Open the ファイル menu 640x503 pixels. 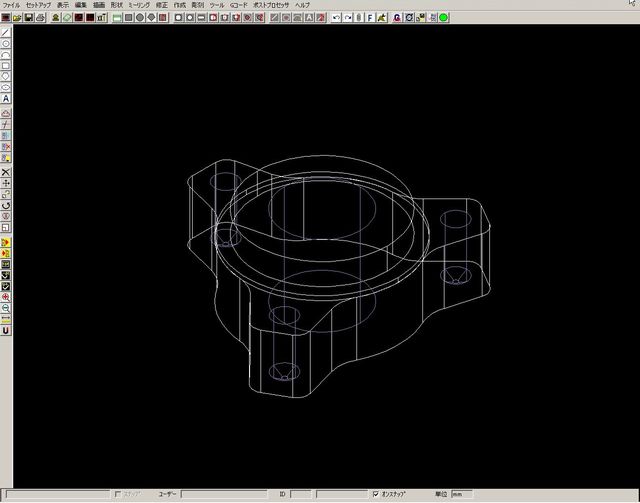tap(11, 5)
